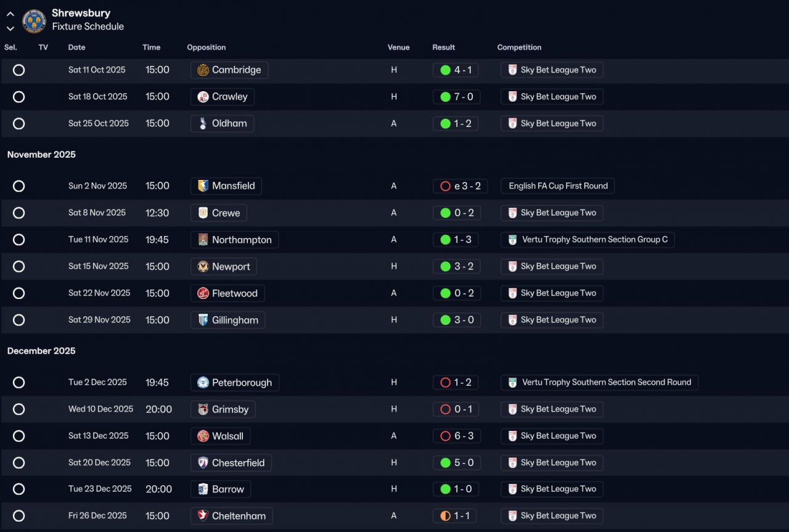Select the Grimsby fixture radio button
Image resolution: width=789 pixels, height=532 pixels.
coord(19,409)
